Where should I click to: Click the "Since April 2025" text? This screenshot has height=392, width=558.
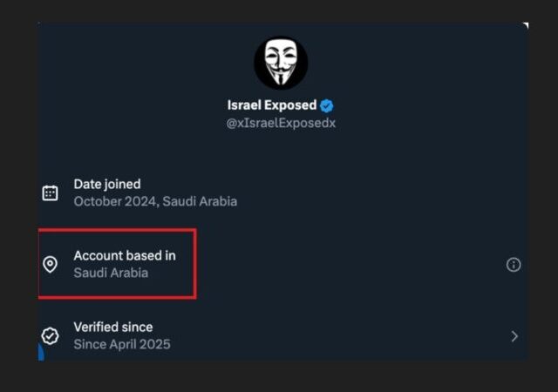[122, 344]
